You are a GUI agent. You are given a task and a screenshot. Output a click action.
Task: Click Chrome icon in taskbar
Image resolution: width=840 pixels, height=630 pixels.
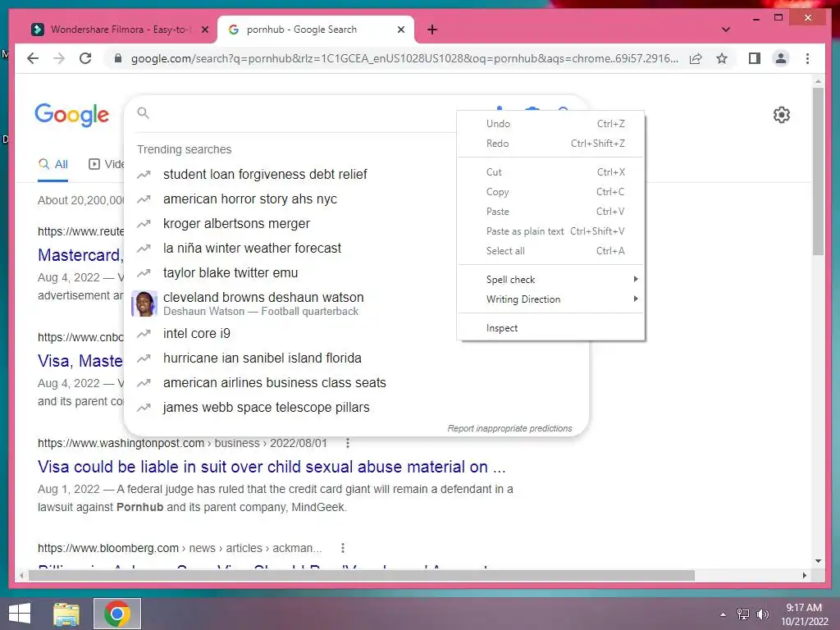pos(117,614)
